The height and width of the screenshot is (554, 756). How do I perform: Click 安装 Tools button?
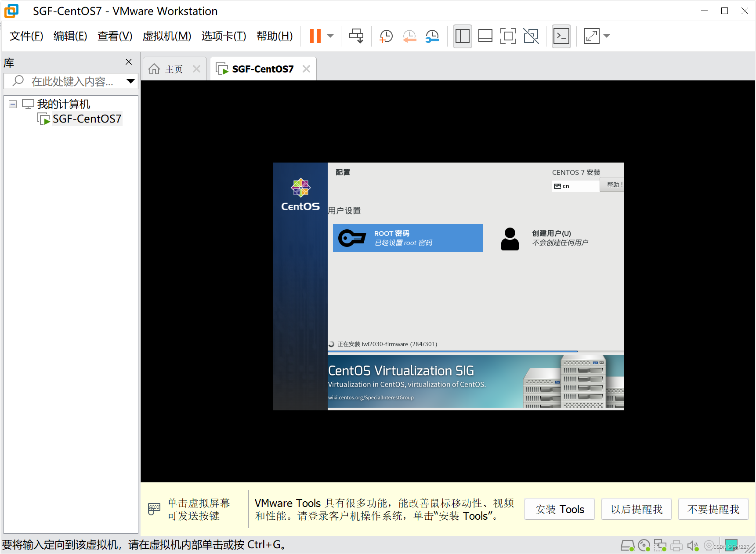coord(560,509)
